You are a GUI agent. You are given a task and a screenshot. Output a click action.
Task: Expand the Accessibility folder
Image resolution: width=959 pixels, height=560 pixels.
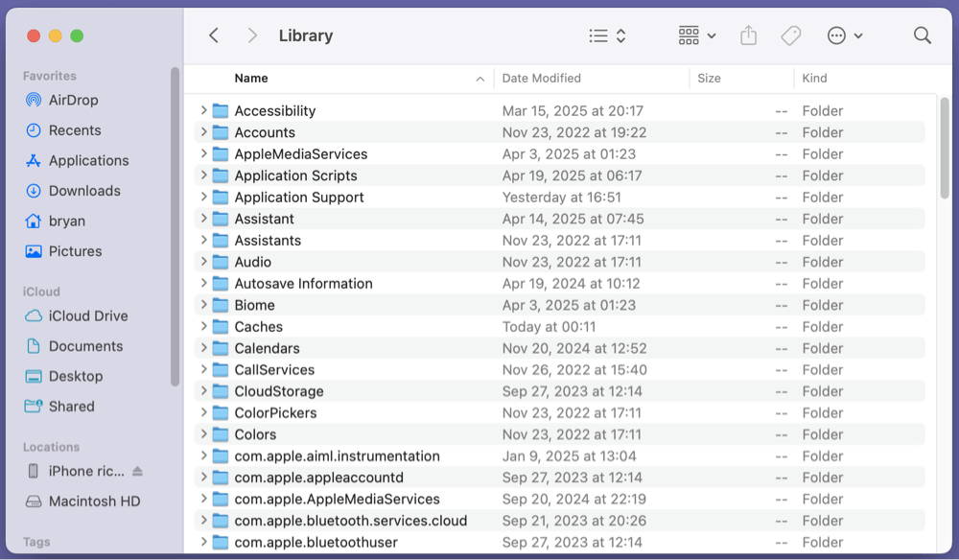click(202, 110)
